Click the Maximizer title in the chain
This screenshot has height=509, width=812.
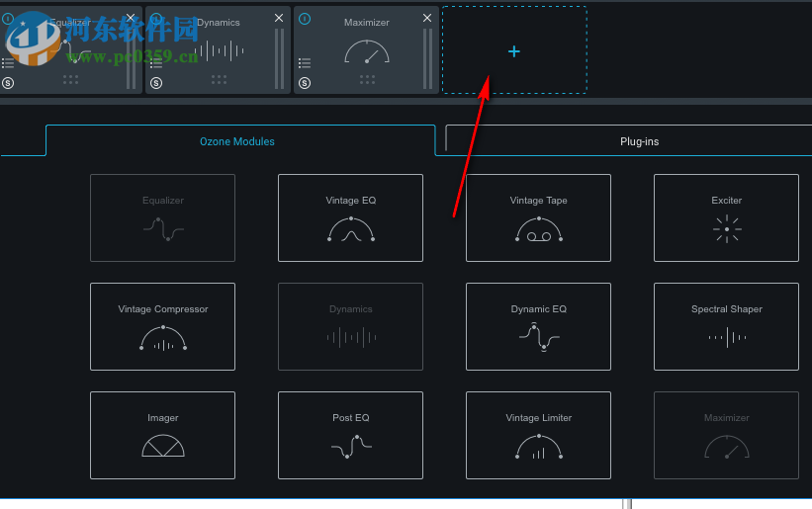pos(367,23)
